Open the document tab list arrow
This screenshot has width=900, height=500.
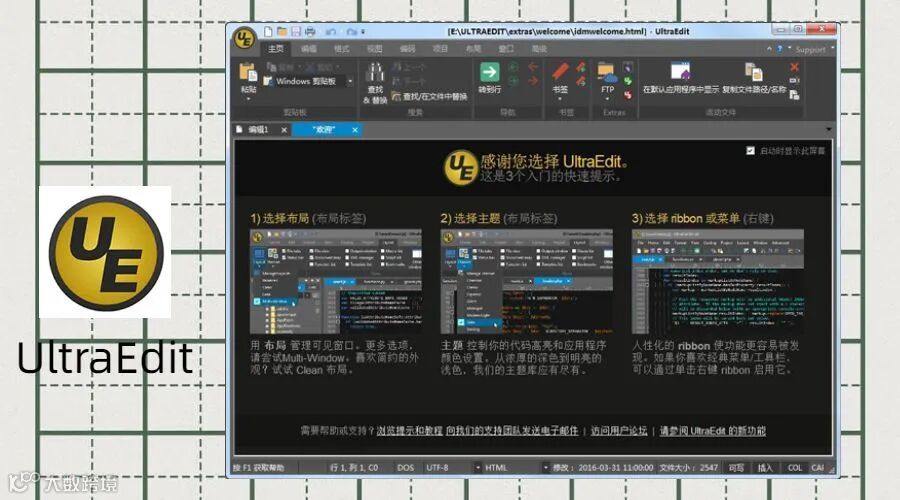tap(828, 129)
